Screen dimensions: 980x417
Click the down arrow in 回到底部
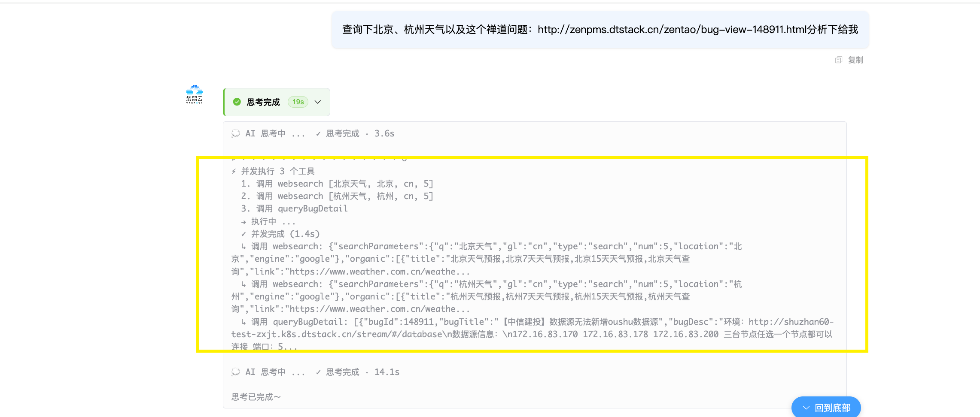click(806, 408)
